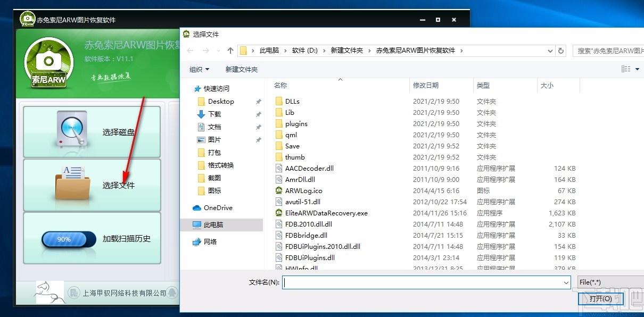The width and height of the screenshot is (644, 317).
Task: Select the Lib folder
Action: pos(290,112)
